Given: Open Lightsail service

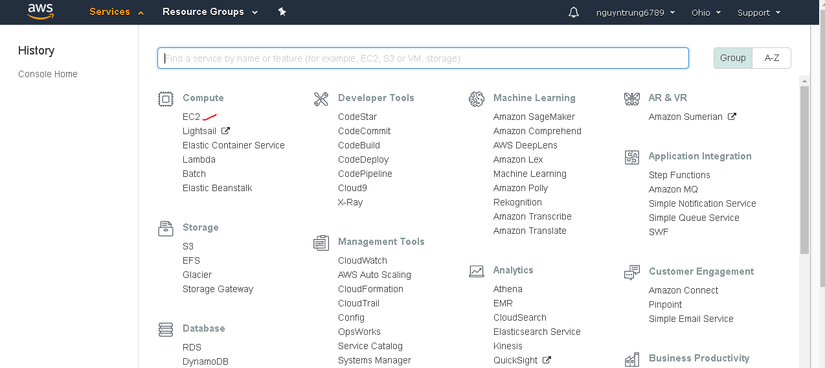Looking at the screenshot, I should tap(199, 131).
